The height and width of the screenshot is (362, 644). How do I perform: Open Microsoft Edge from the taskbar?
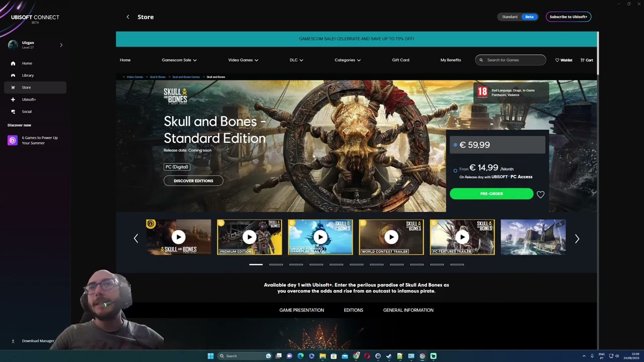click(300, 356)
